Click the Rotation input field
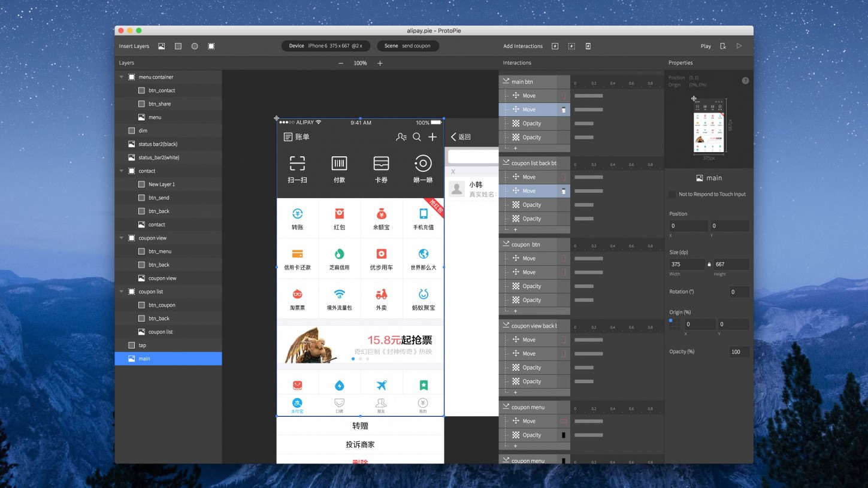This screenshot has width=868, height=488. pos(739,292)
